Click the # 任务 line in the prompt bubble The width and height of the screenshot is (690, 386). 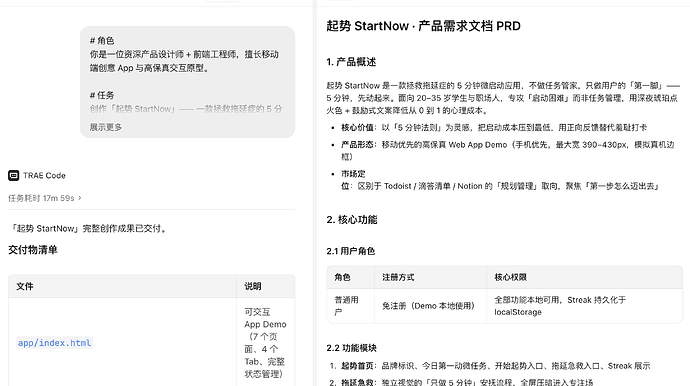(x=102, y=95)
